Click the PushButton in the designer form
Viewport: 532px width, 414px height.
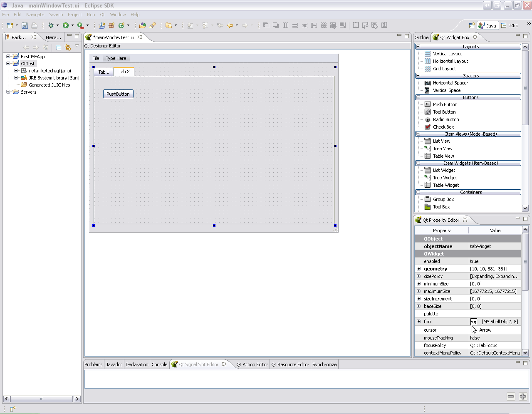(118, 94)
